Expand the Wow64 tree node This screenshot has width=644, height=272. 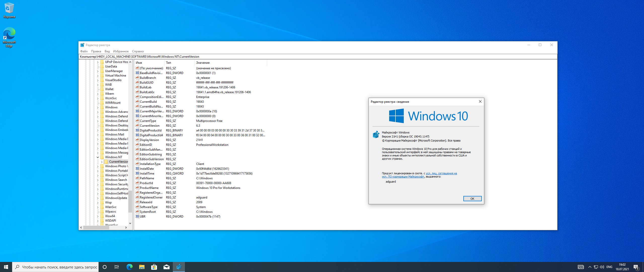98,216
